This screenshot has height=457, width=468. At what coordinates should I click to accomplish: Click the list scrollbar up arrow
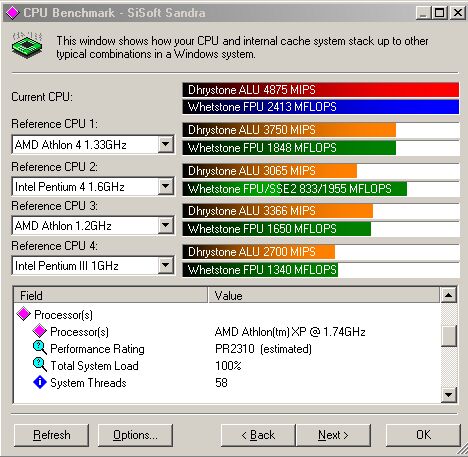coord(449,295)
